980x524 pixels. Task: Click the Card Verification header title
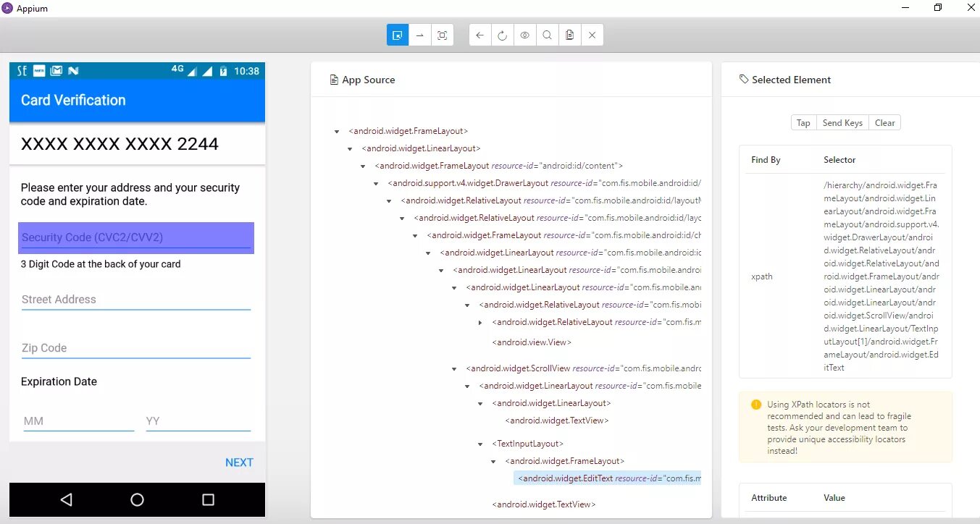[x=73, y=101]
